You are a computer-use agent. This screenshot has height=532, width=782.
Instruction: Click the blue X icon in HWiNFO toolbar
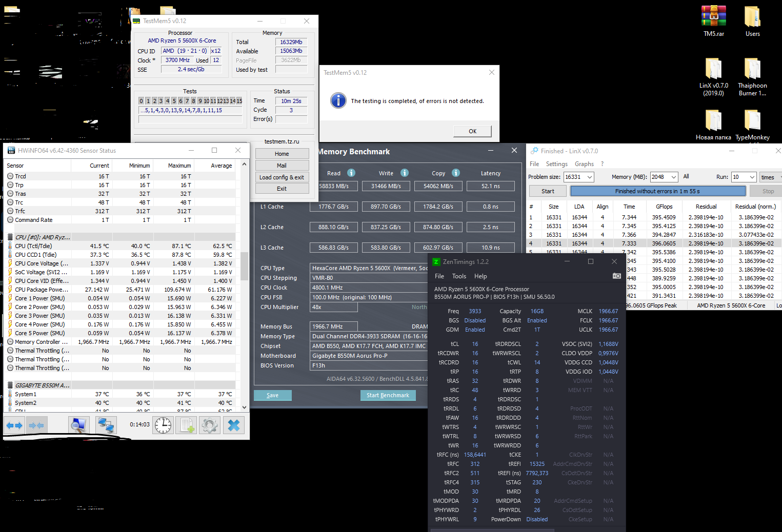click(234, 425)
